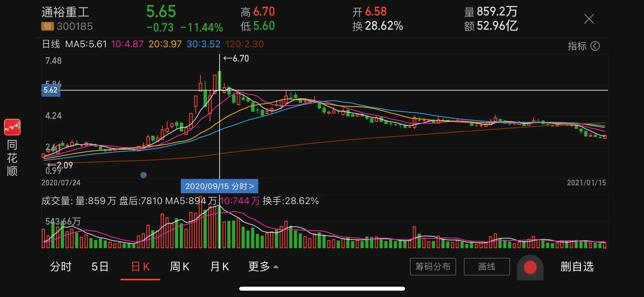Viewport: 644px width, 297px height.
Task: Switch to 5日 tab
Action: coord(100,267)
